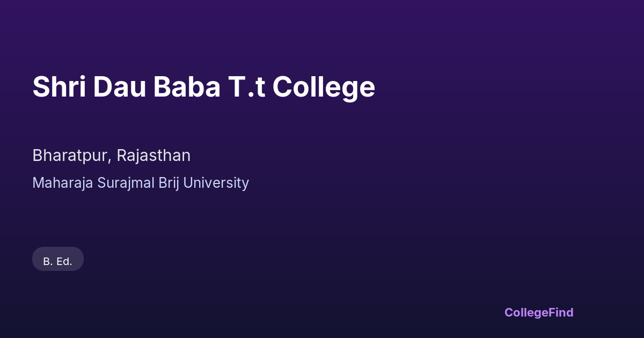The height and width of the screenshot is (338, 644).
Task: Click the word "Rajasthan" in the location
Action: pos(153,156)
